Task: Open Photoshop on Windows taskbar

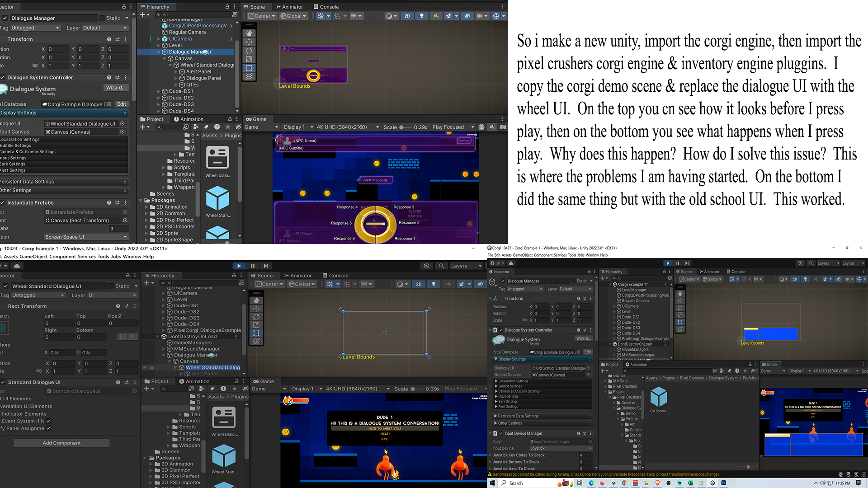Action: click(723, 483)
